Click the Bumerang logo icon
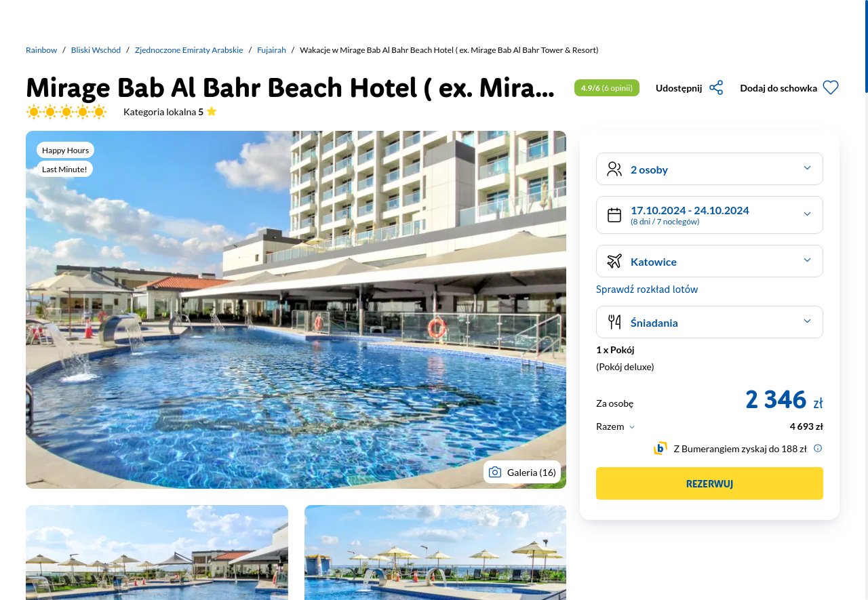 pyautogui.click(x=660, y=448)
